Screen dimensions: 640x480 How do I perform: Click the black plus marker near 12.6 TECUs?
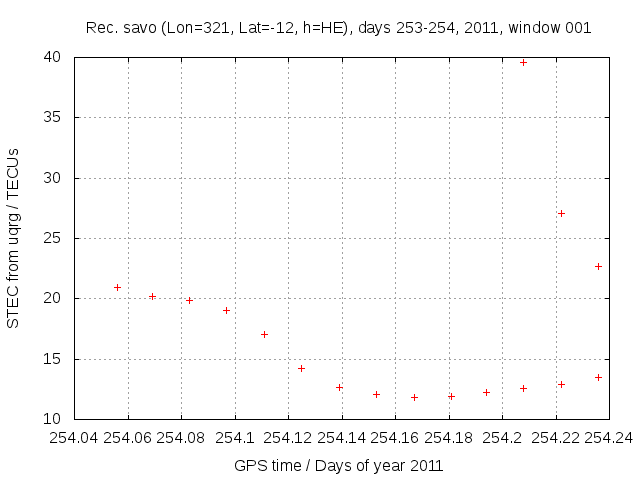(x=339, y=387)
